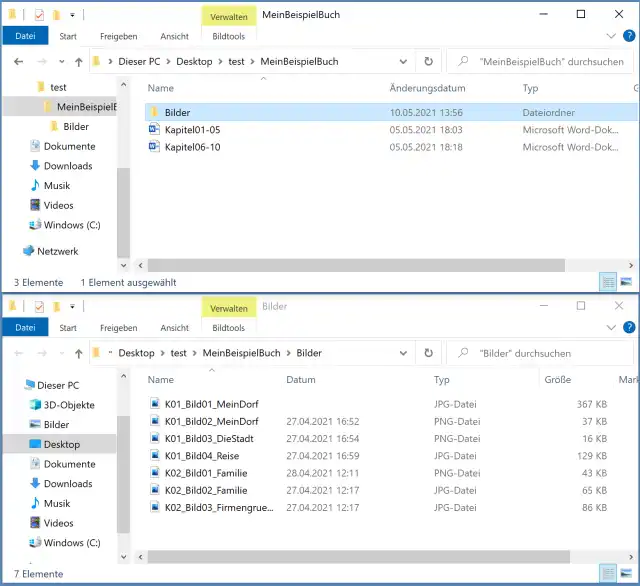Viewport: 640px width, 586px height.
Task: Click the "Bilder" durchsuchen search field
Action: point(545,353)
